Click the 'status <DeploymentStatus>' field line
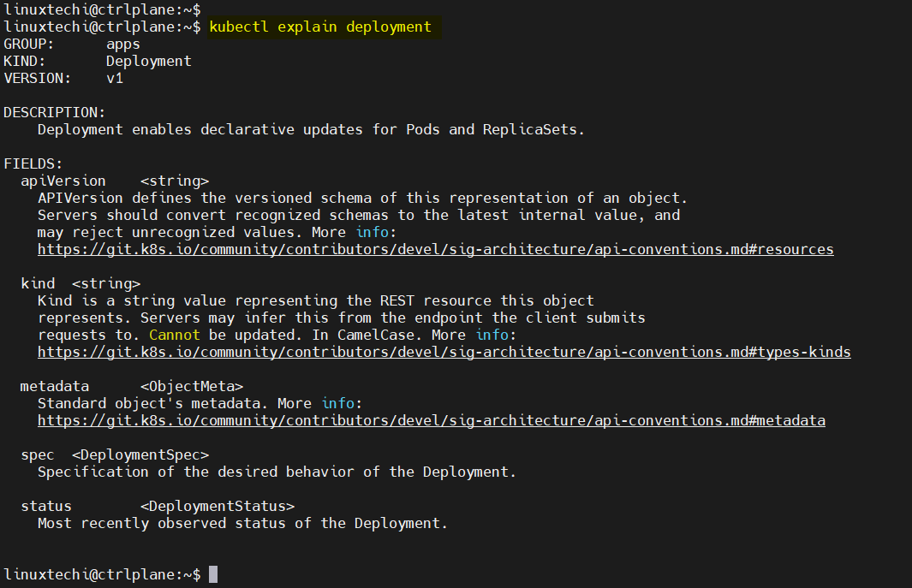912x588 pixels. [x=158, y=506]
